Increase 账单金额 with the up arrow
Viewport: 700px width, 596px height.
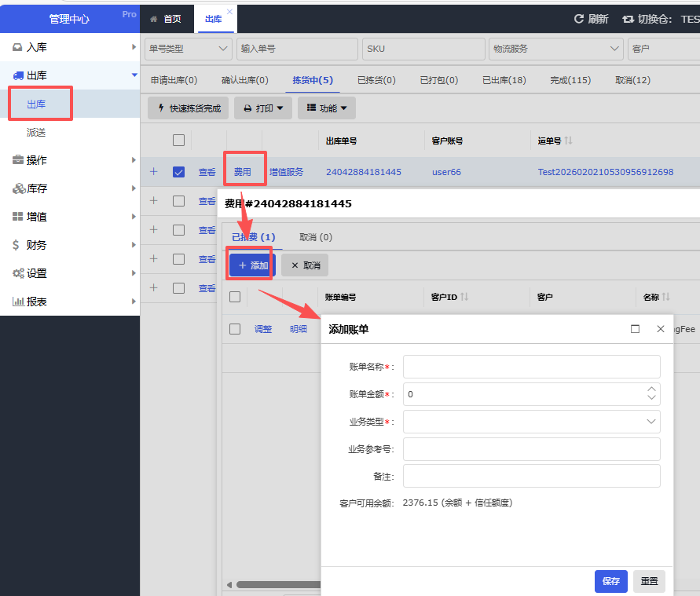tap(651, 389)
